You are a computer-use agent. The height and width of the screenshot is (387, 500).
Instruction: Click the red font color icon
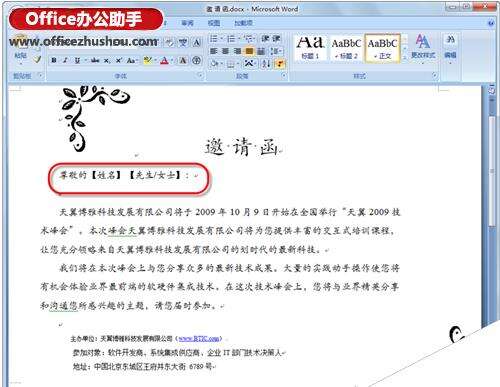pos(164,60)
